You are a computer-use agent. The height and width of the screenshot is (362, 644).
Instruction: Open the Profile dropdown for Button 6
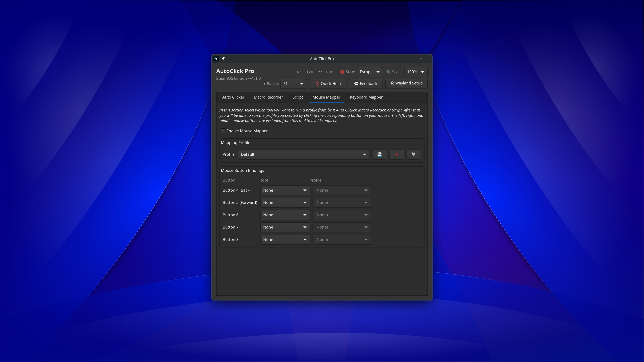[342, 215]
